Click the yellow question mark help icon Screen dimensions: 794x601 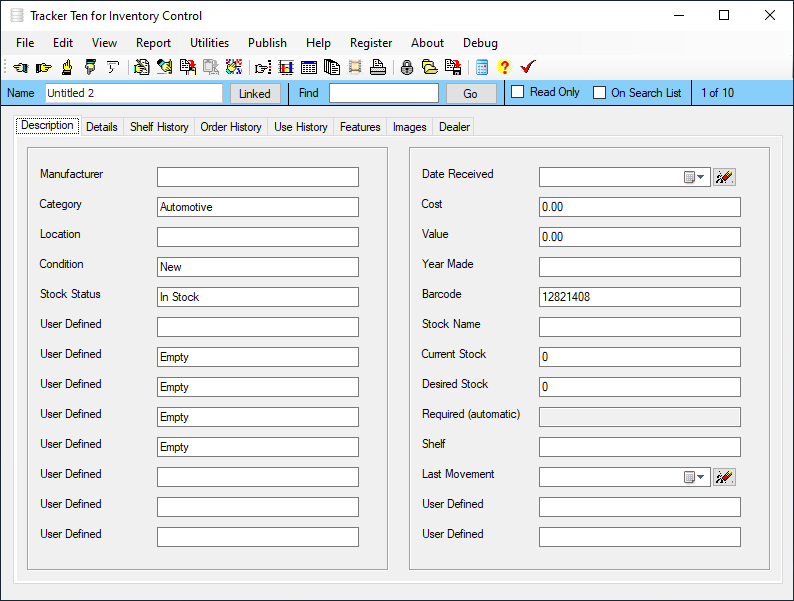point(504,67)
